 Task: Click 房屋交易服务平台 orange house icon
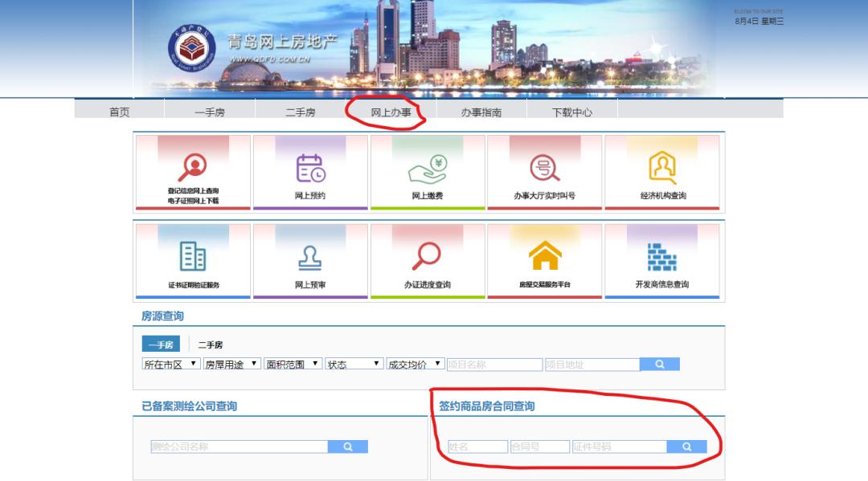pos(544,256)
